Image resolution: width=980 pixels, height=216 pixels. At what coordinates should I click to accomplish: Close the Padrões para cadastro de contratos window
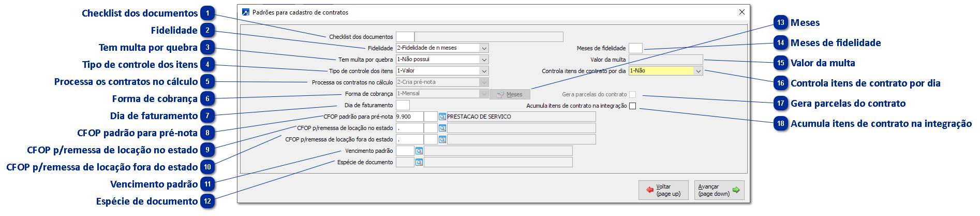coord(742,12)
